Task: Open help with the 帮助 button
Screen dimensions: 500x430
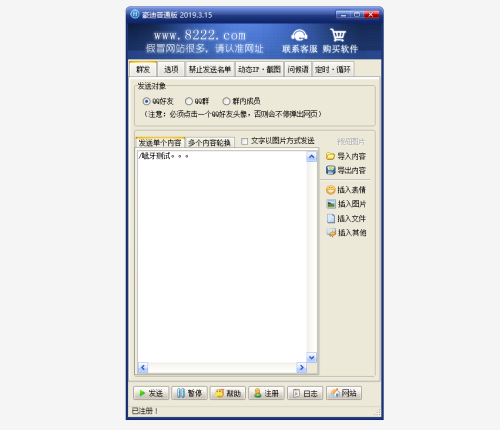Action: (x=228, y=393)
